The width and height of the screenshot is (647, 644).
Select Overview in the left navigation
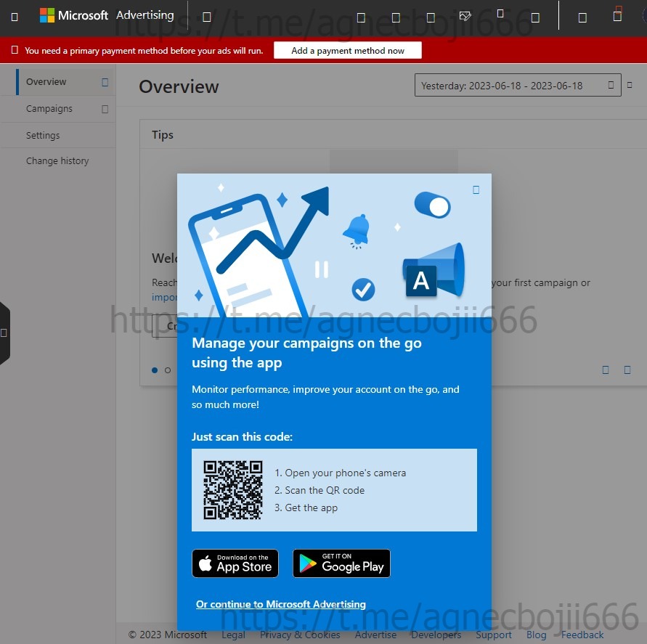tap(46, 82)
